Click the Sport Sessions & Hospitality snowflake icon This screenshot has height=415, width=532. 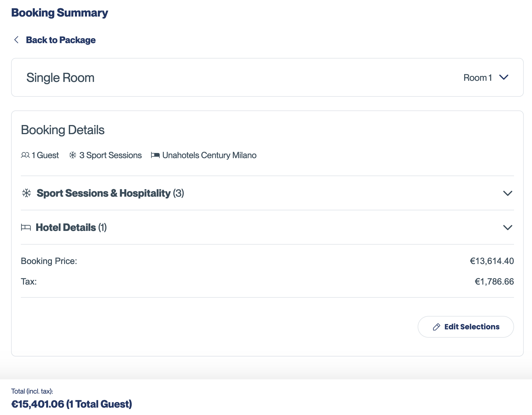click(27, 193)
